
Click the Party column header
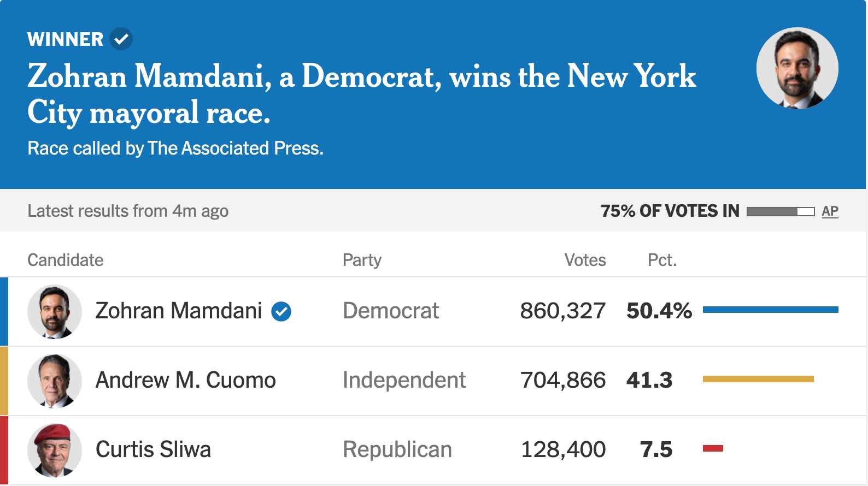pyautogui.click(x=362, y=260)
